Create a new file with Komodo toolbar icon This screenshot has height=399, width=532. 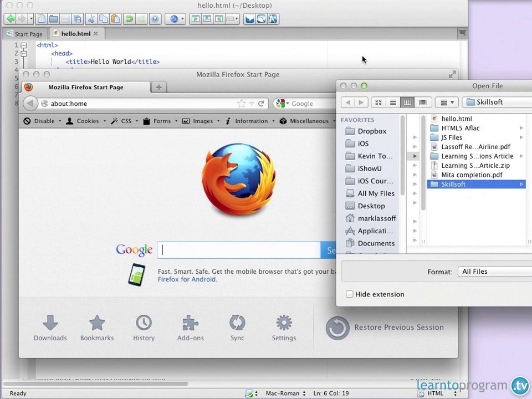42,19
